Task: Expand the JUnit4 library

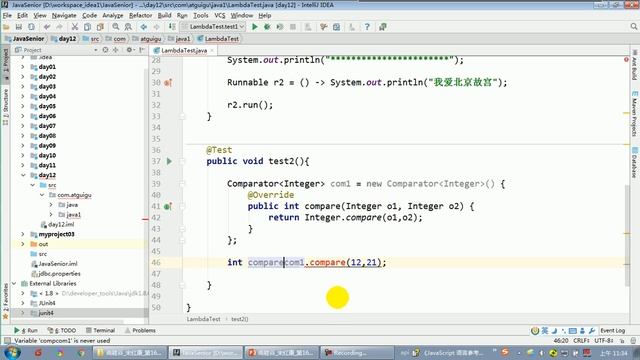Action: point(23,303)
